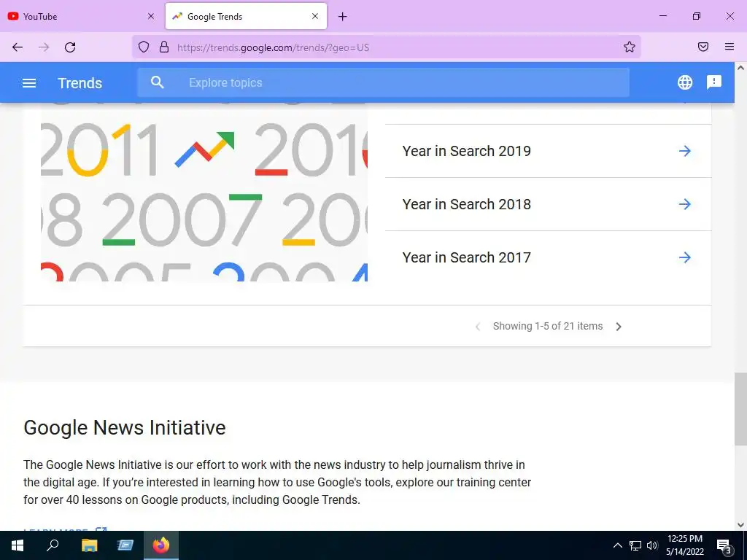Close the Google Trends tab
This screenshot has width=747, height=560.
coord(315,16)
